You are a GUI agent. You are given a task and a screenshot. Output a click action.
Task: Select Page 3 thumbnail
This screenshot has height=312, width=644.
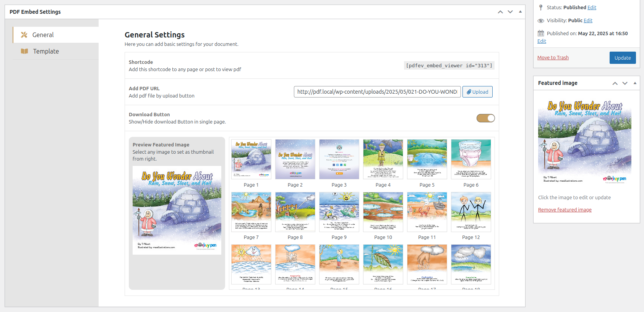pyautogui.click(x=339, y=159)
